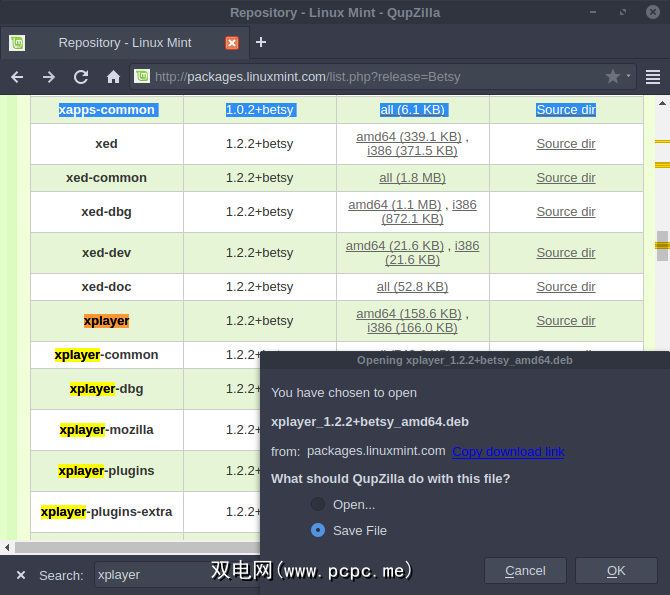Open xed-dev amd64 (21.6 KB) link
Viewport: 670px width, 595px height.
(395, 246)
